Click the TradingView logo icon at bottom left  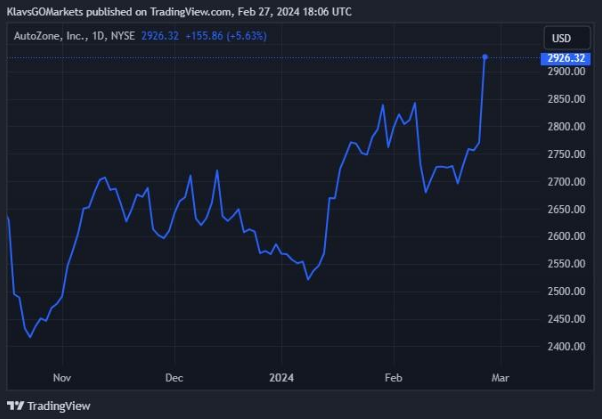point(15,406)
